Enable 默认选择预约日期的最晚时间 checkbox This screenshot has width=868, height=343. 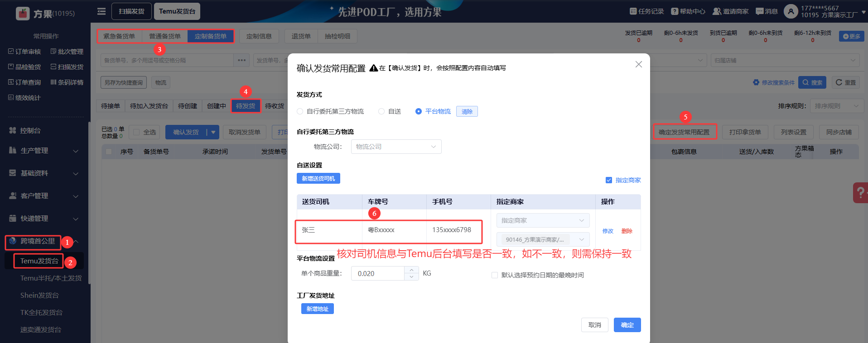[495, 275]
